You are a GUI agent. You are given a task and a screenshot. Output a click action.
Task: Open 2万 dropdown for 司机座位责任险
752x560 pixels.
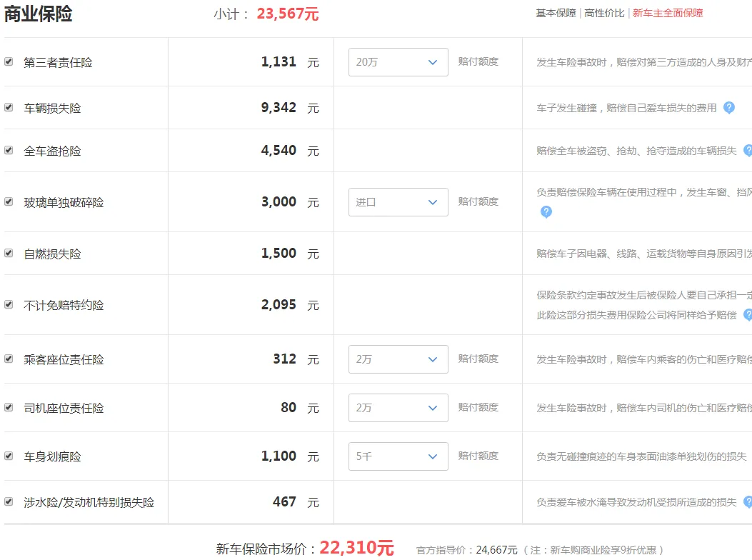[398, 408]
